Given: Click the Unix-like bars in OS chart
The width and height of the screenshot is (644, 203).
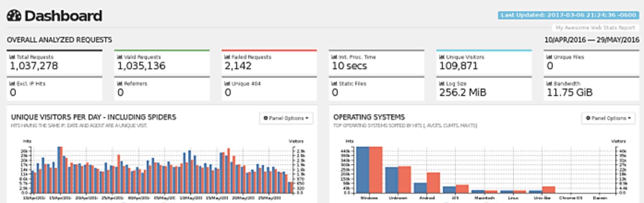Looking at the screenshot, I should [542, 189].
